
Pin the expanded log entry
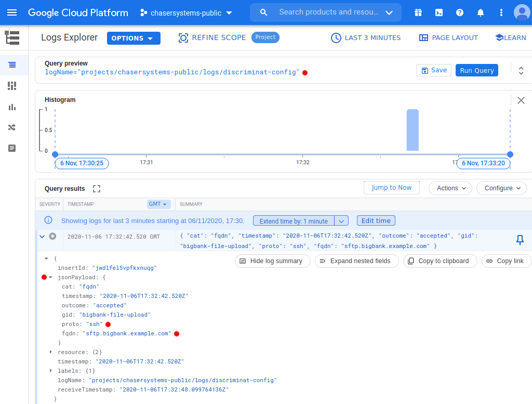(520, 240)
